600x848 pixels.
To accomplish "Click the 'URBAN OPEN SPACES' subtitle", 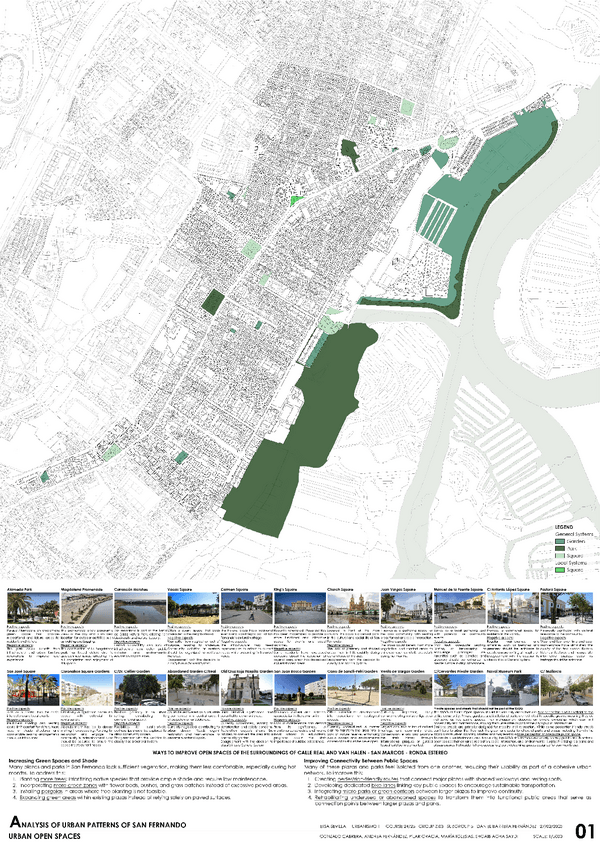I will (44, 836).
